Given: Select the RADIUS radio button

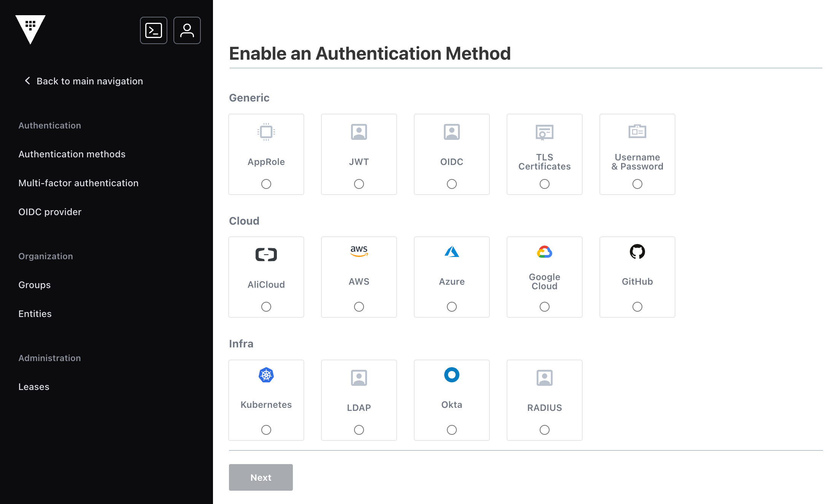Looking at the screenshot, I should [x=545, y=430].
